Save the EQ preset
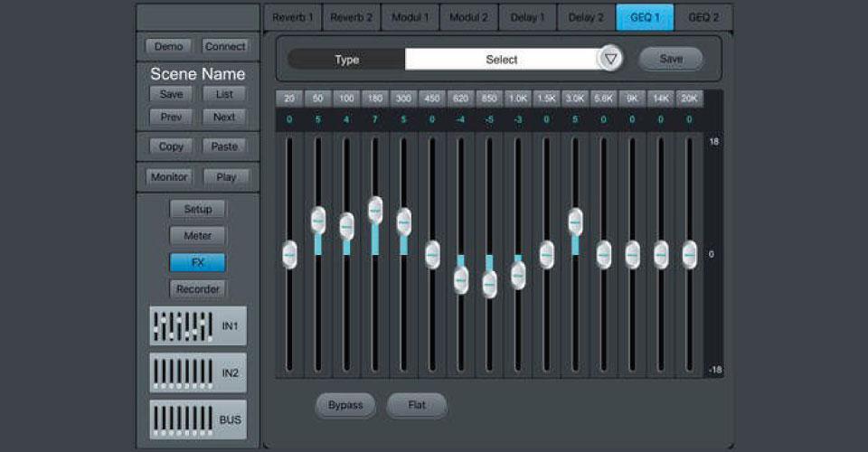 671,59
